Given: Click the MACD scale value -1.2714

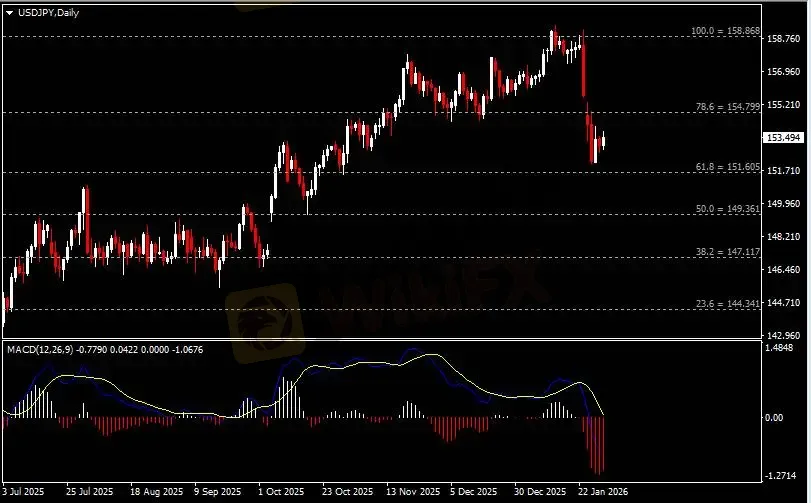Looking at the screenshot, I should coord(780,476).
